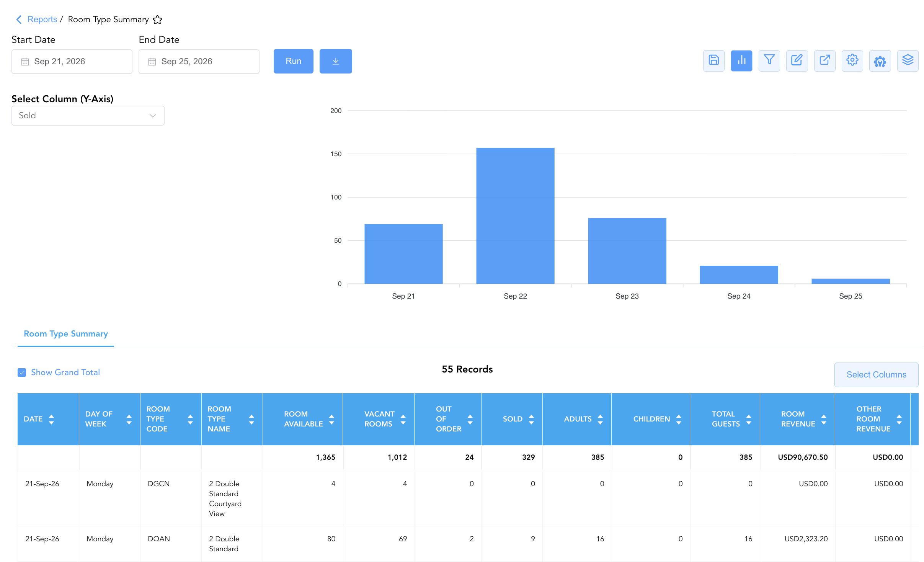Sort by the Sold column header

click(512, 419)
